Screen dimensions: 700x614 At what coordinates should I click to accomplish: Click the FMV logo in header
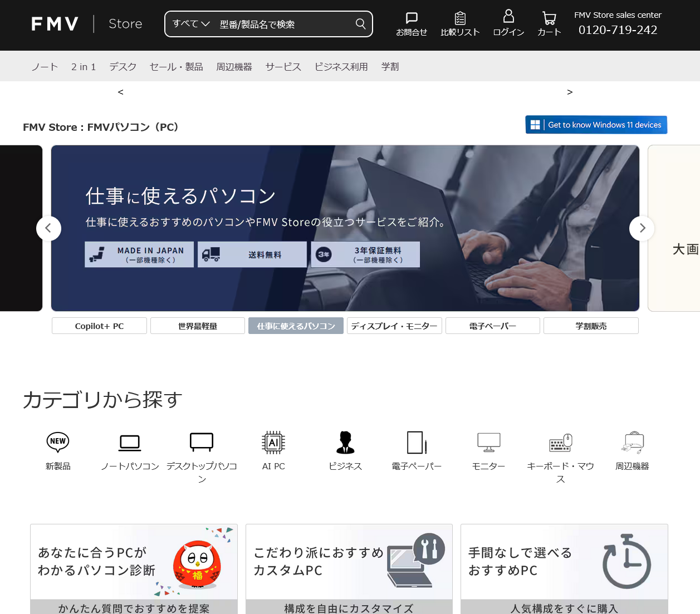(55, 24)
